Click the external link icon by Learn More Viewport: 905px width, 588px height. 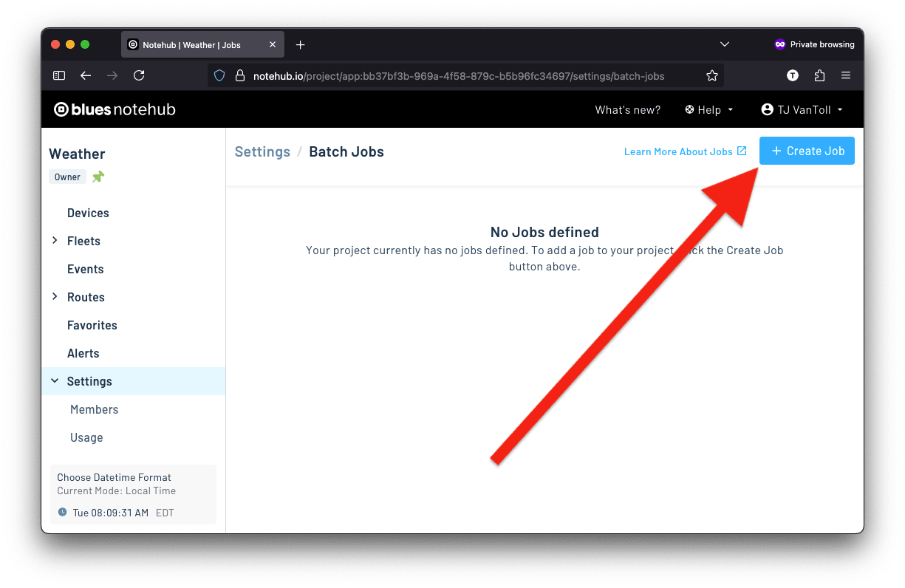pyautogui.click(x=742, y=151)
